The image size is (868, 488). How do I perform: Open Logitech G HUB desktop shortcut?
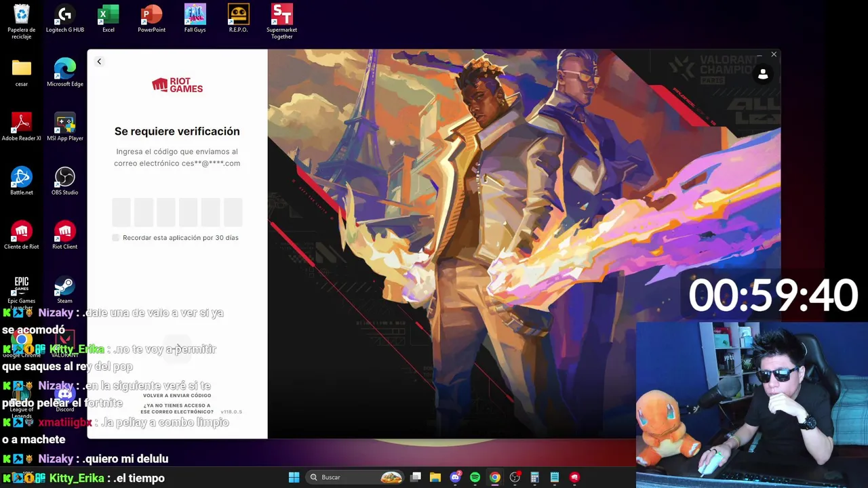65,19
